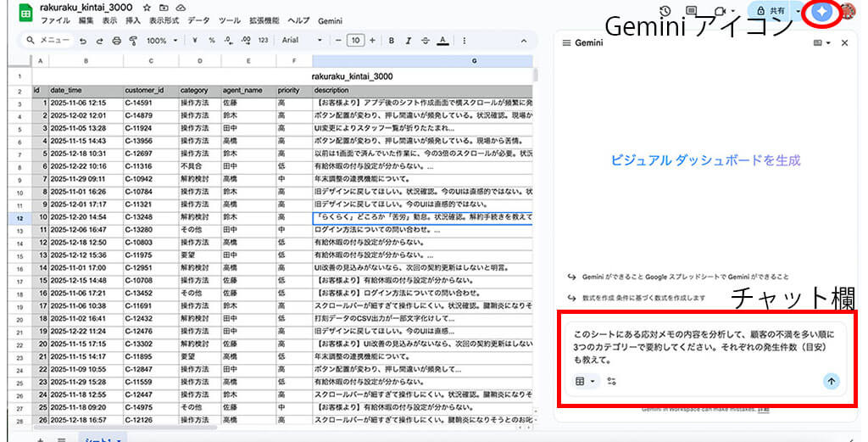This screenshot has width=868, height=442.
Task: Decrease decimal places
Action: pos(229,41)
